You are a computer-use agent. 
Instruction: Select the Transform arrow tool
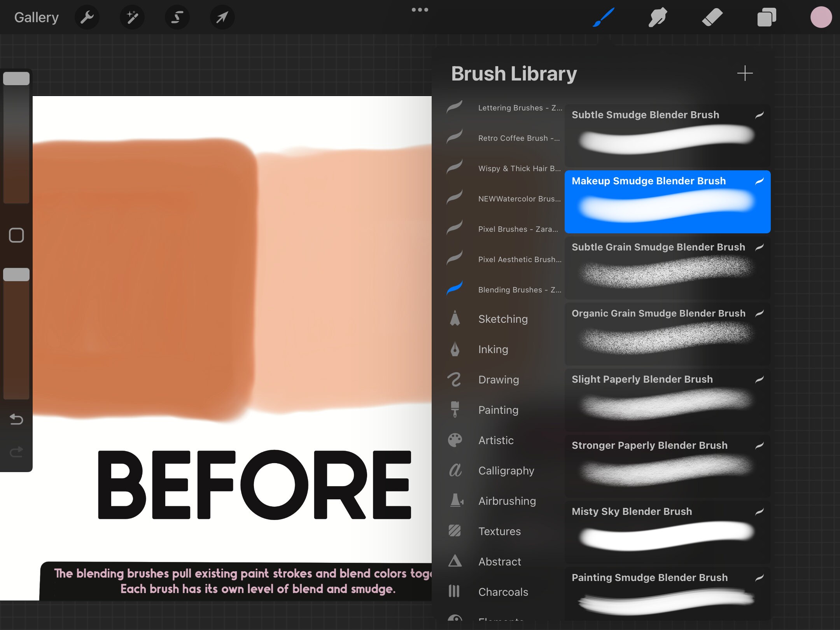(x=222, y=17)
